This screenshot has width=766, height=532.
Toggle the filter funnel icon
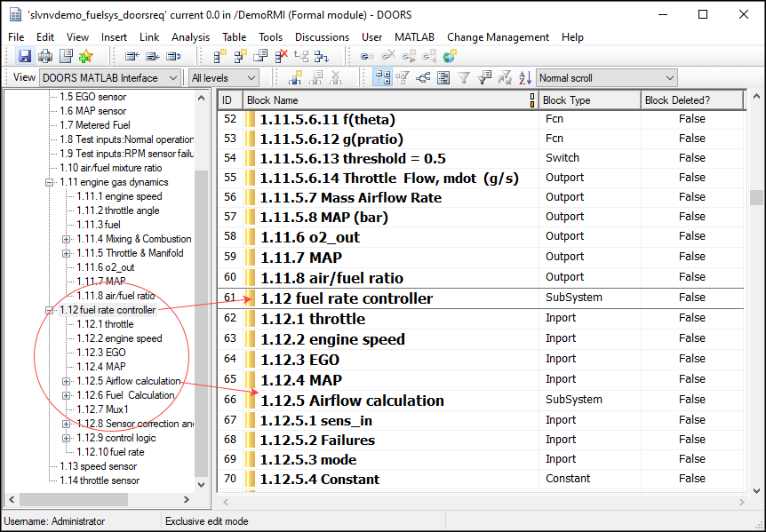pos(464,77)
